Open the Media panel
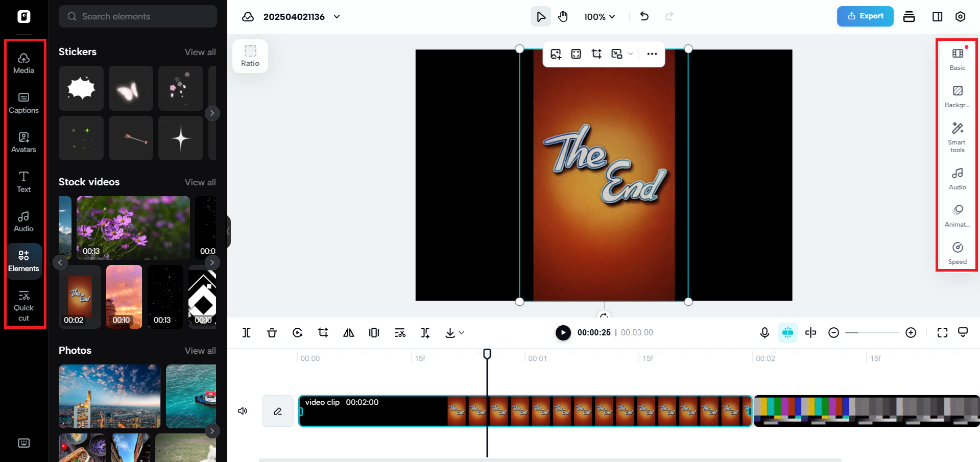The height and width of the screenshot is (462, 980). pos(23,63)
